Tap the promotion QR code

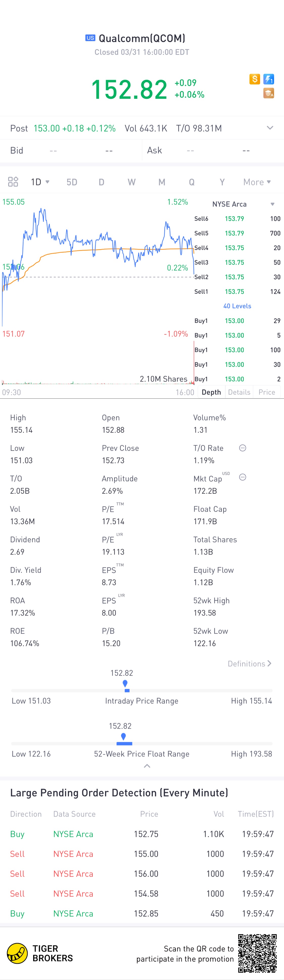(257, 953)
